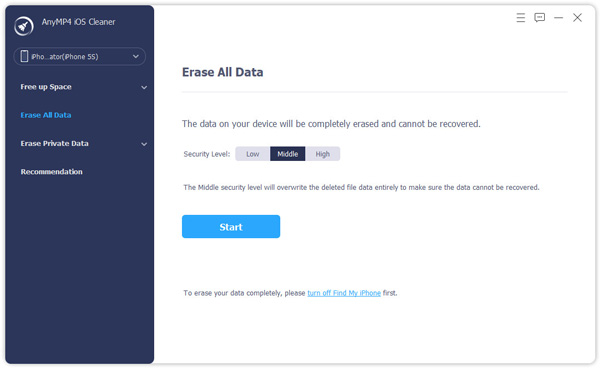Select Low security level
The height and width of the screenshot is (368, 600).
pyautogui.click(x=253, y=154)
